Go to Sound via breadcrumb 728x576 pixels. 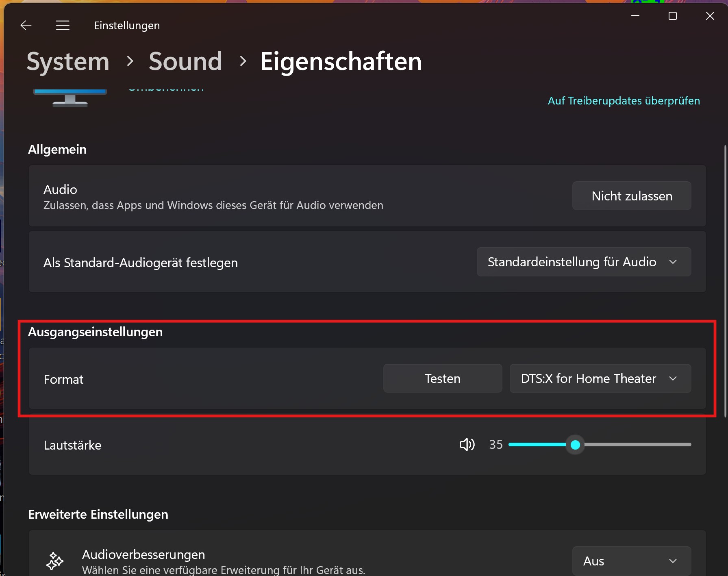[185, 61]
